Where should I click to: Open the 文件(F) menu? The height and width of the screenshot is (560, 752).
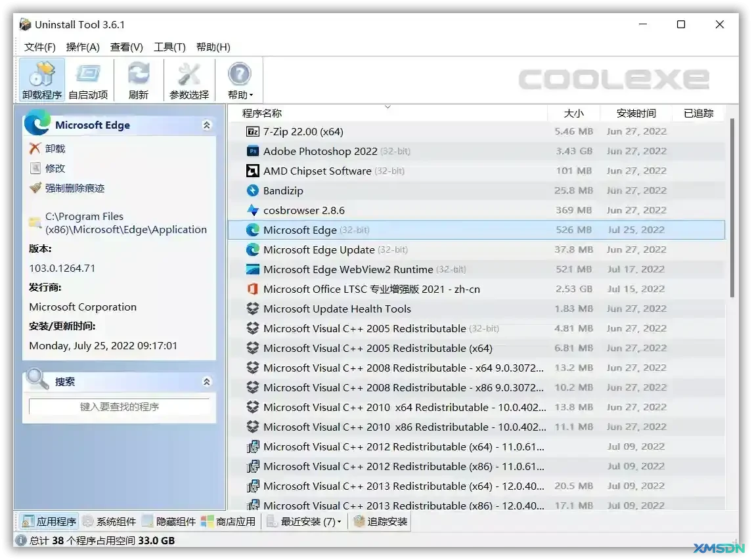coord(40,47)
